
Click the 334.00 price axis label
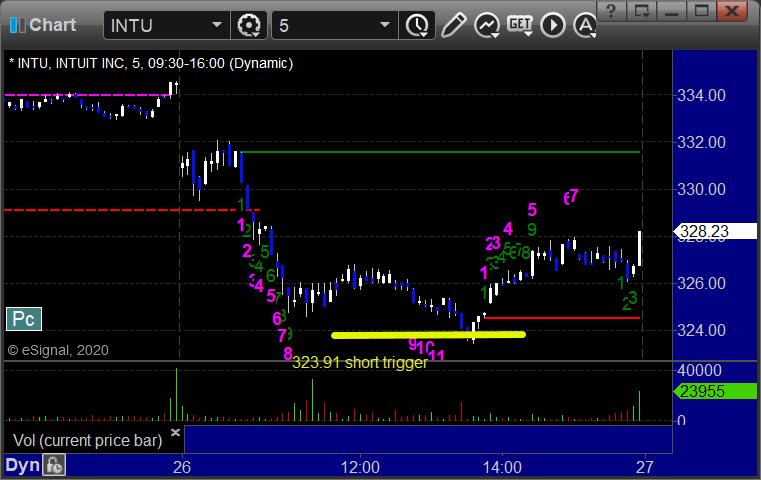coord(701,95)
